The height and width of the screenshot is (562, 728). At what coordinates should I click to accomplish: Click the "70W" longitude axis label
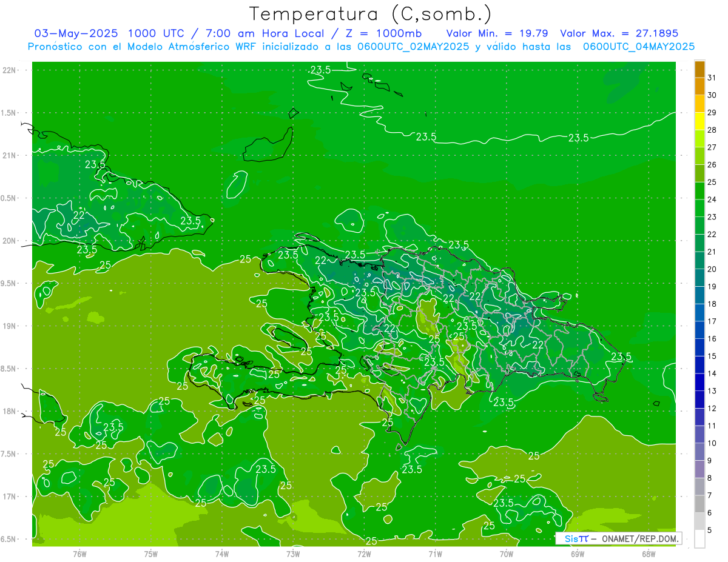pyautogui.click(x=507, y=554)
